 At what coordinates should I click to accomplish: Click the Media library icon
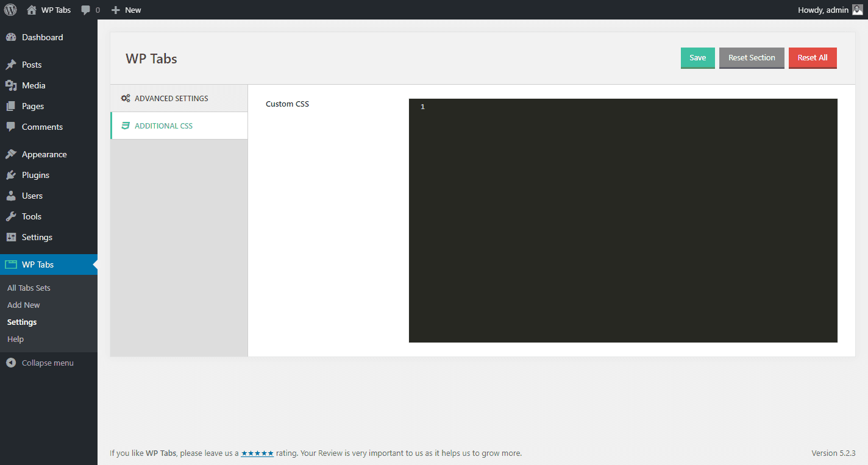11,85
